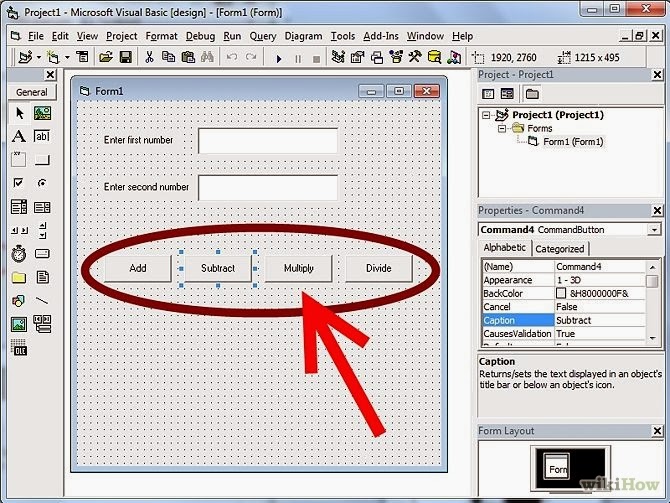Screen dimensions: 670x503
Task: Select the Image tool in the toolbox
Action: [x=19, y=324]
